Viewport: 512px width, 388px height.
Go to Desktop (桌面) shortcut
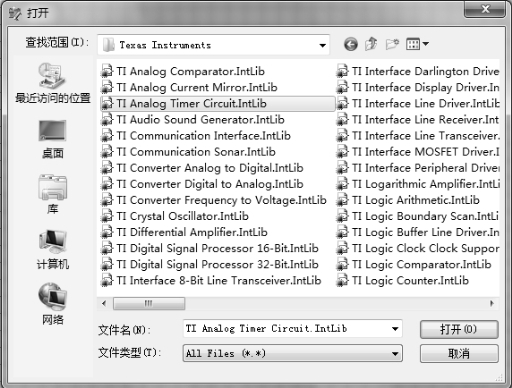53,139
